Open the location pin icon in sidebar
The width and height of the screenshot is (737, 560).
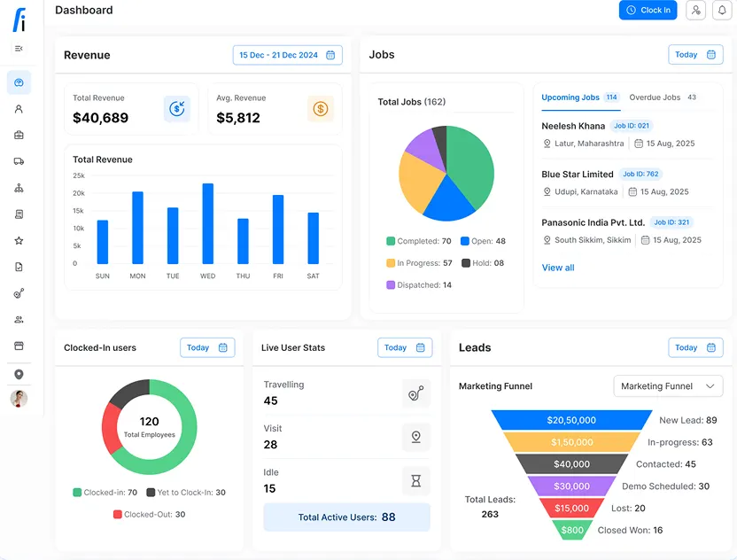point(19,374)
